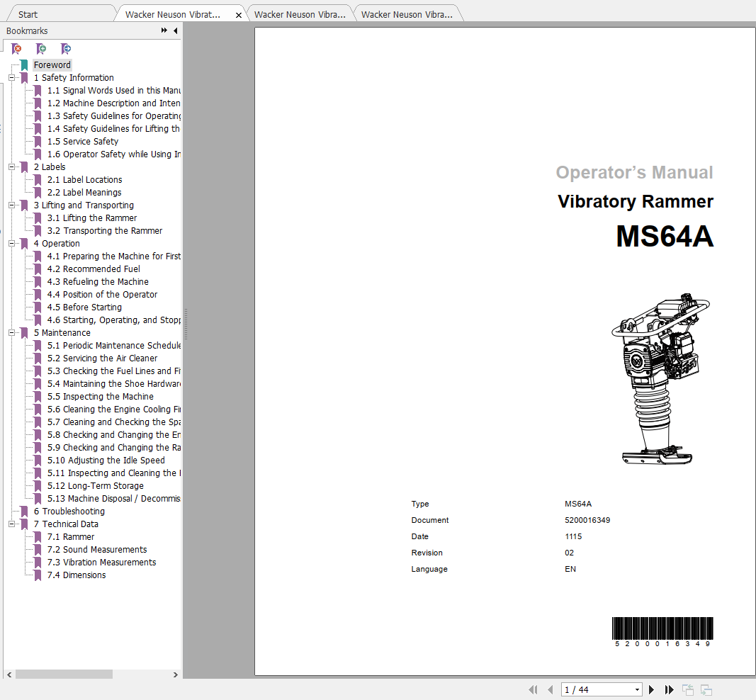Collapse the 1 Safety Information node
756x700 pixels.
(11, 78)
